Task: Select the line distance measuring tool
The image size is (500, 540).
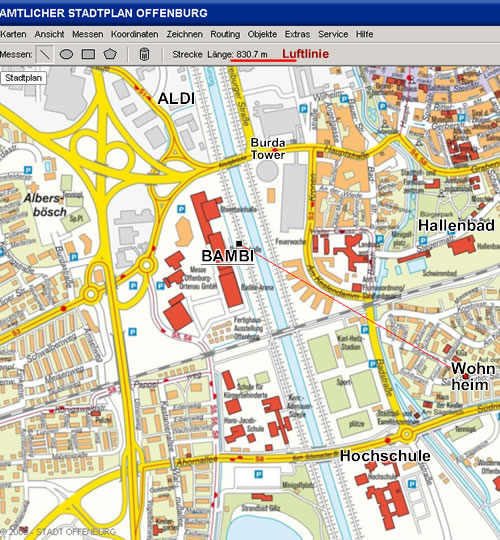Action: tap(45, 54)
